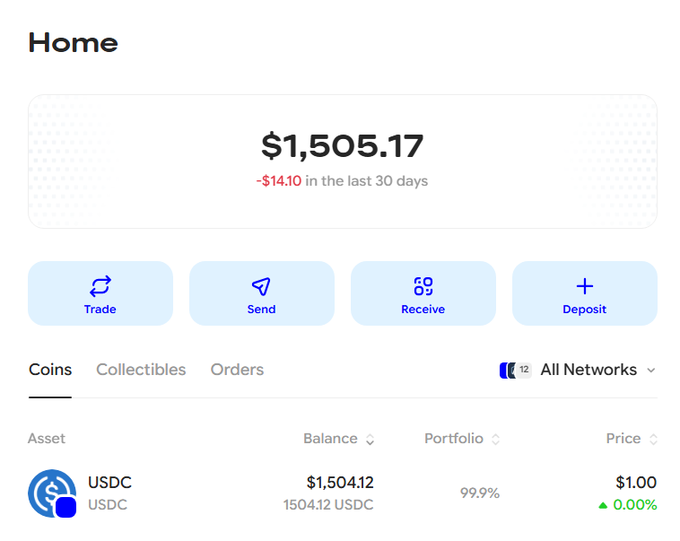This screenshot has width=680, height=541.
Task: Click the Deposit plus icon
Action: click(585, 286)
